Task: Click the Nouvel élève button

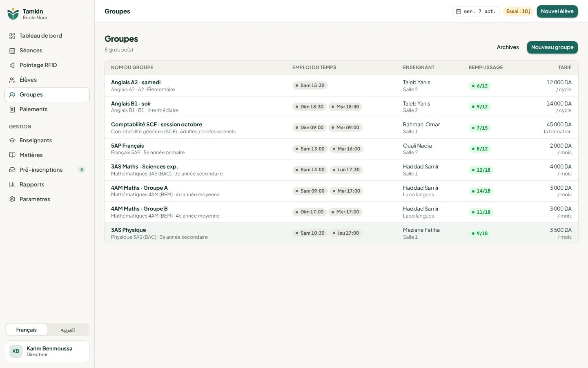Action: point(557,11)
